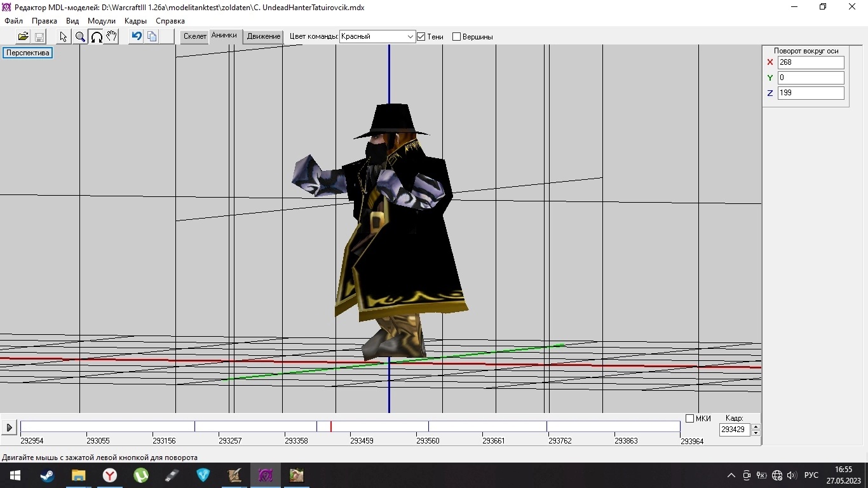Click the disabled Save floppy disk icon
Screen dimensions: 868x488
coord(39,37)
